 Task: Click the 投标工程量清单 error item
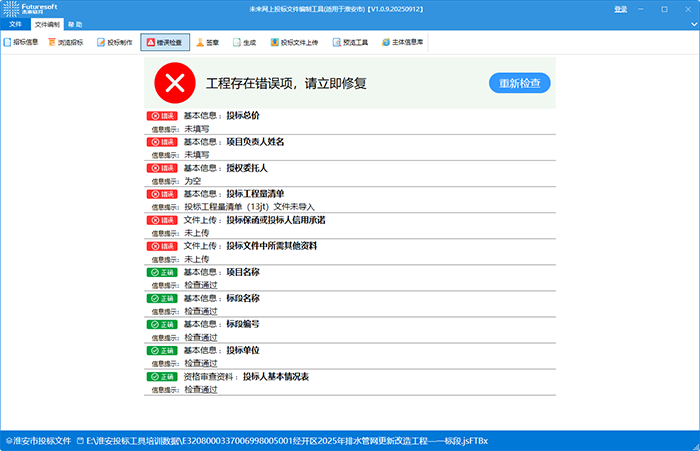pos(255,194)
